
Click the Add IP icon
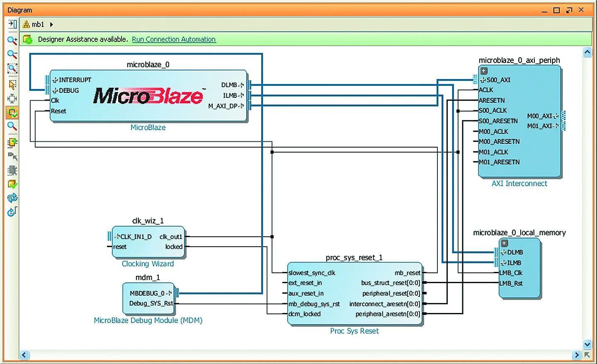(x=12, y=142)
